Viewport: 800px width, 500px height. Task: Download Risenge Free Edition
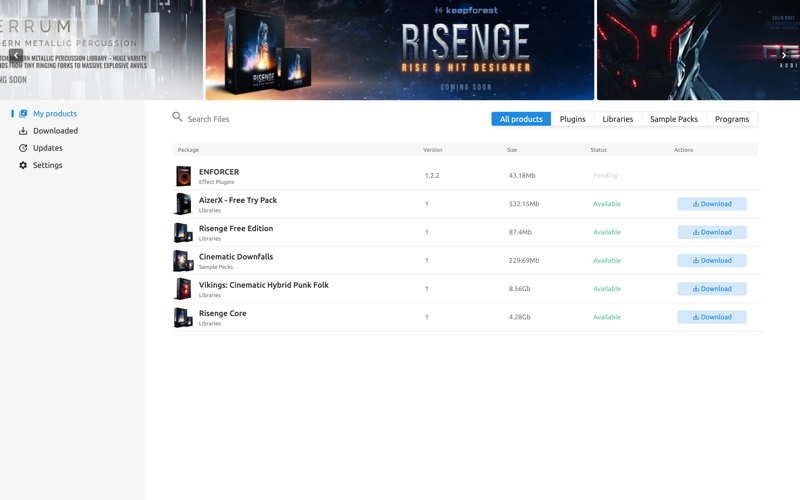[712, 232]
